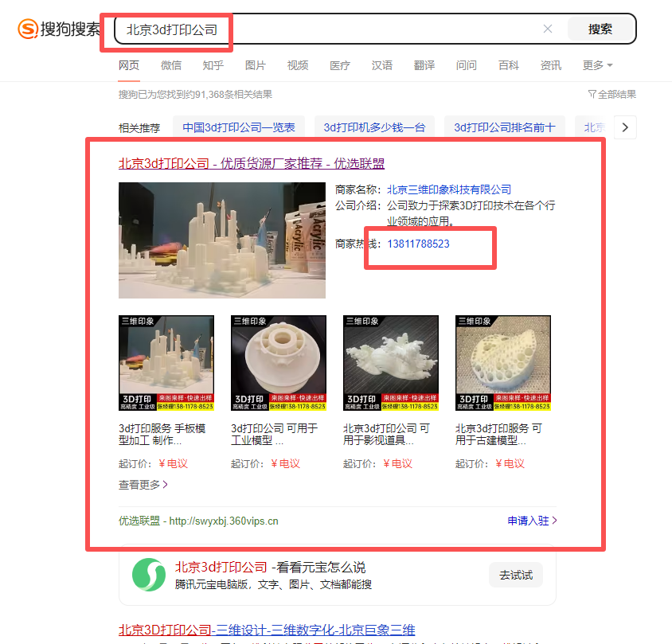Viewport: 672px width, 644px height.
Task: Expand the 更多 tab dropdown
Action: [x=597, y=65]
